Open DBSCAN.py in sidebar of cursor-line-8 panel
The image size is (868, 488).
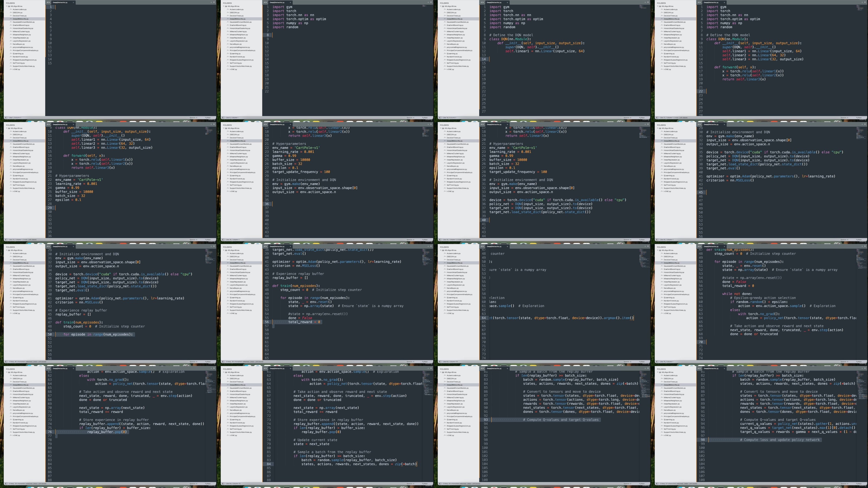coord(235,12)
